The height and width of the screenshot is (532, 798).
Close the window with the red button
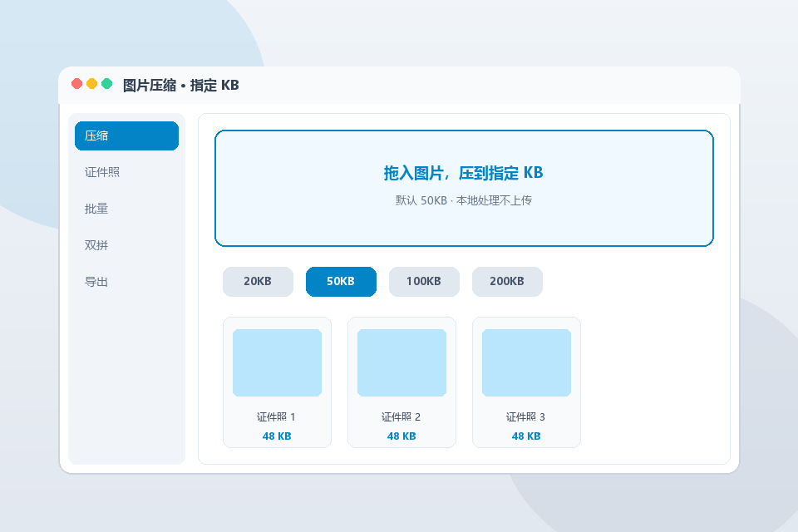tap(76, 83)
